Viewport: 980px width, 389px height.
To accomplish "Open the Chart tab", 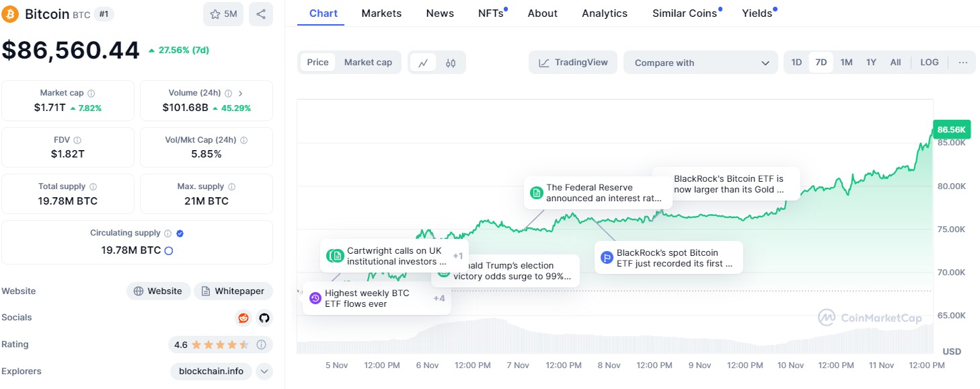I will 324,13.
